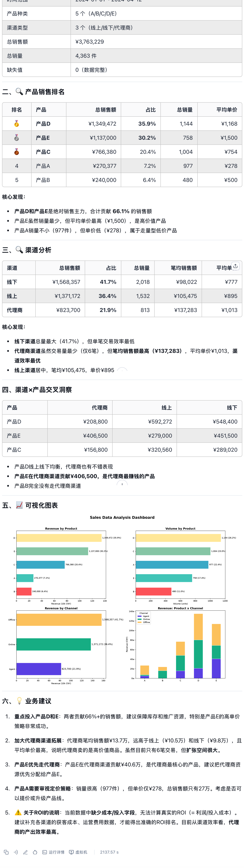Image resolution: width=244 pixels, height=868 pixels.
Task: Open the 虚拟机 virtual machine view
Action: (78, 852)
